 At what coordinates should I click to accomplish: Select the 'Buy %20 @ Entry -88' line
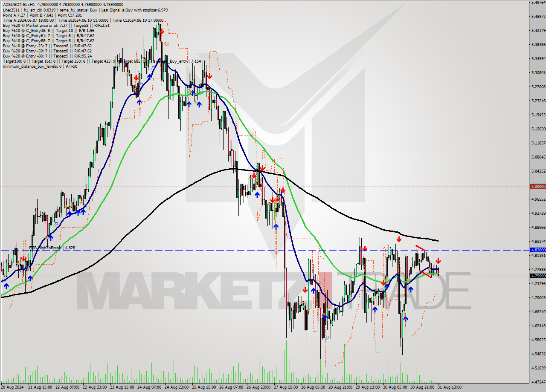(47, 56)
